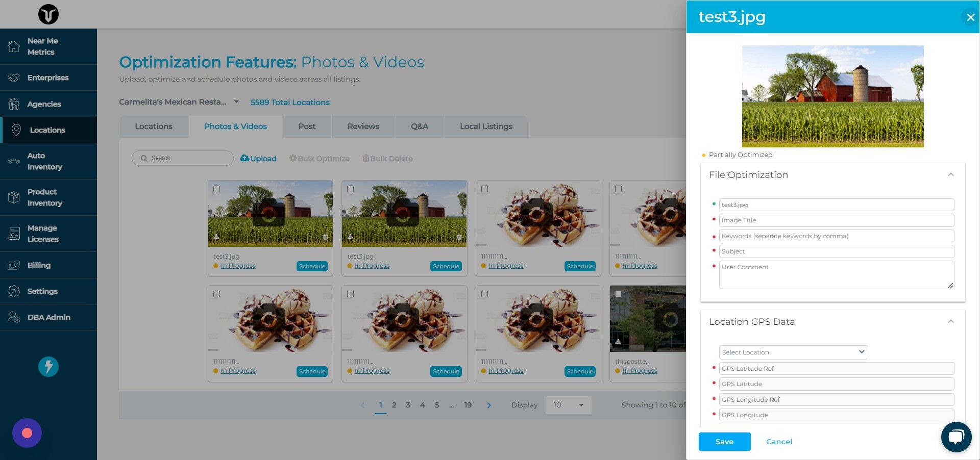Click the DBA Admin user icon
The height and width of the screenshot is (460, 980).
pos(14,317)
